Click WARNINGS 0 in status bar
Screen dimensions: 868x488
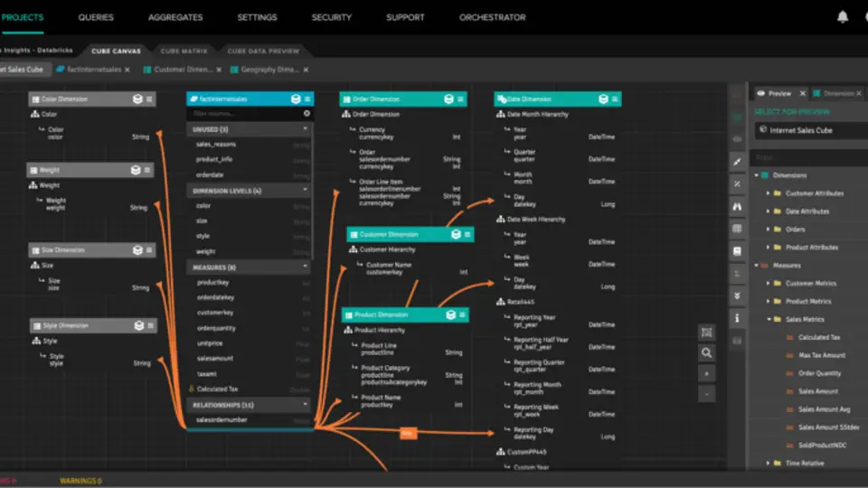point(80,481)
